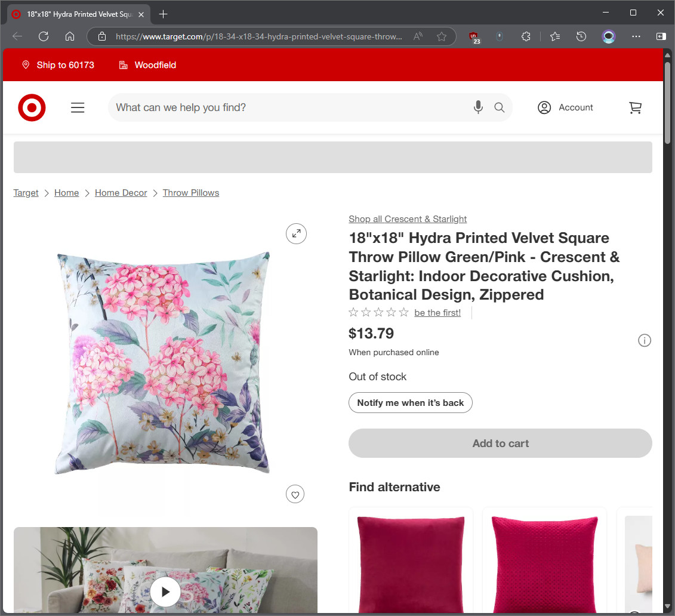The height and width of the screenshot is (616, 675).
Task: Open the hamburger categories menu
Action: coord(78,107)
